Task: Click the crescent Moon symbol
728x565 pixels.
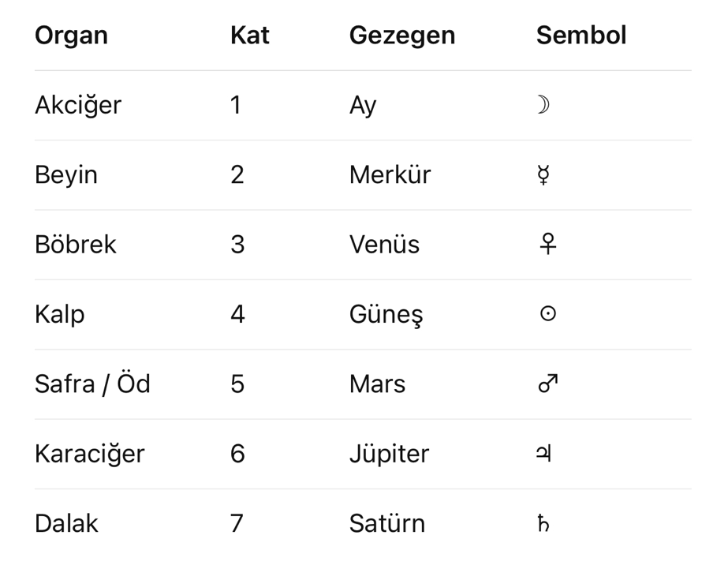Action: click(542, 105)
